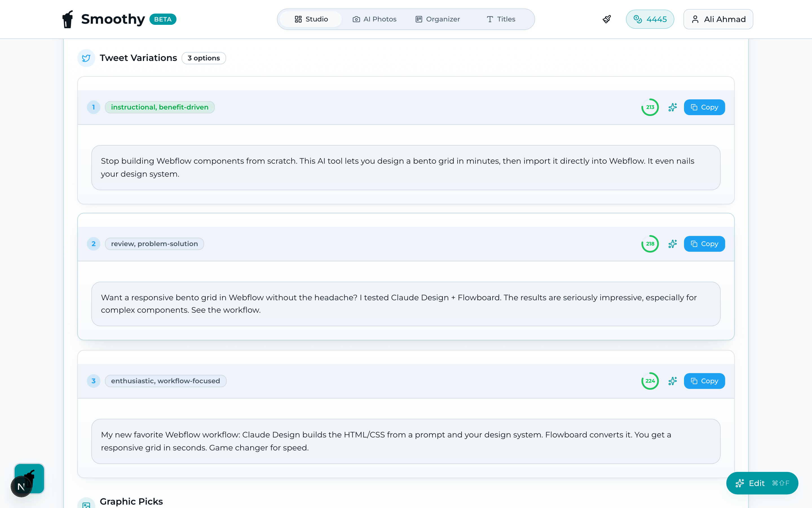Click the 218 character count ring
The image size is (812, 508).
click(650, 244)
